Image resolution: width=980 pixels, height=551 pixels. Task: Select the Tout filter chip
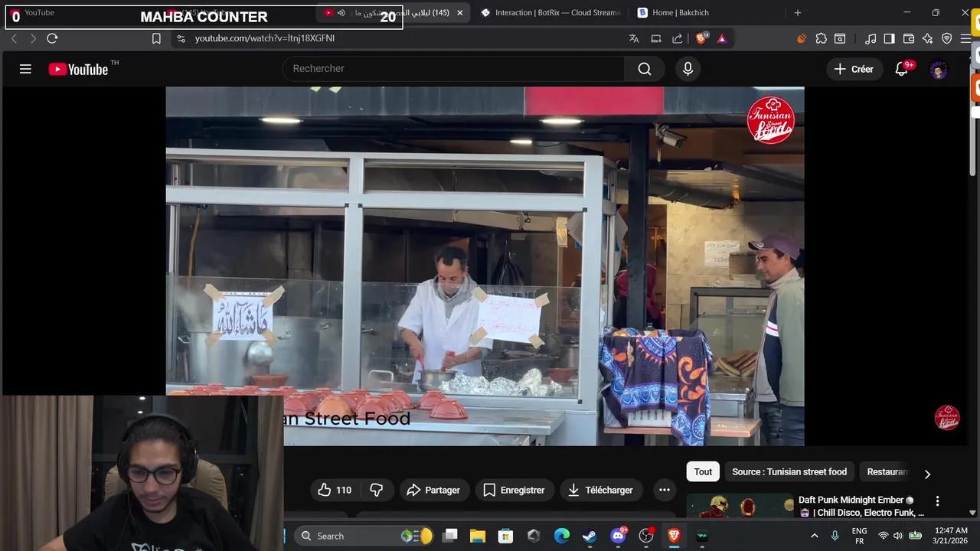703,472
